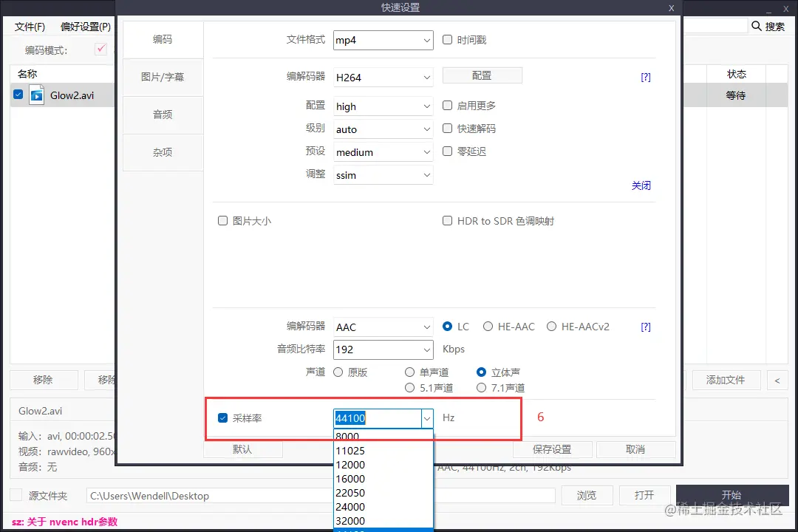This screenshot has width=798, height=532.
Task: Switch to the 编码 tab
Action: pyautogui.click(x=163, y=40)
